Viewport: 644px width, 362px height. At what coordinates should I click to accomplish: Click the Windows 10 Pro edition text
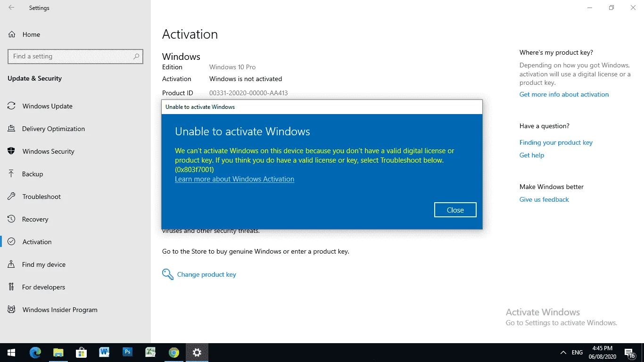tap(232, 67)
